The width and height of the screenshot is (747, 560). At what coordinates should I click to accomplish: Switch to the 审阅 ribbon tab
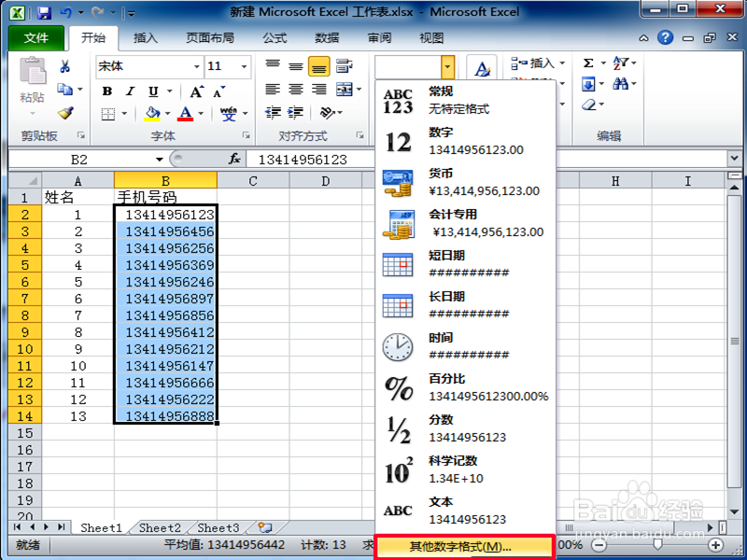coord(379,38)
